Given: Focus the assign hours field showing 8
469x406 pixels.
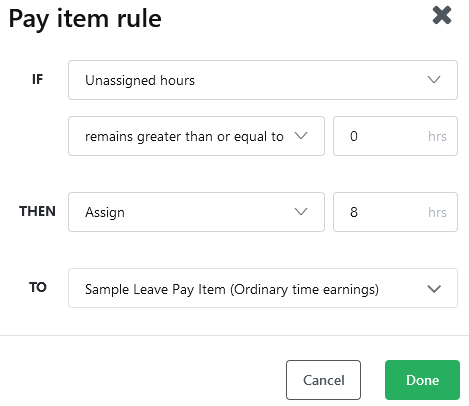Looking at the screenshot, I should point(395,212).
